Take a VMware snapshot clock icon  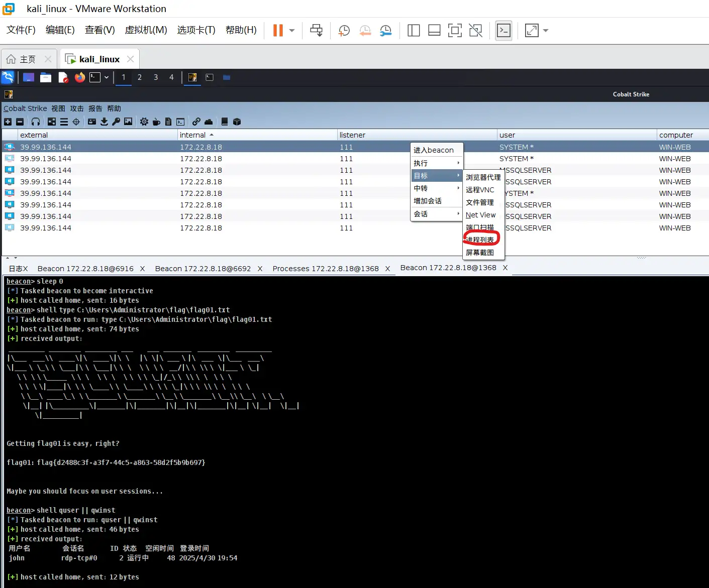(x=344, y=31)
